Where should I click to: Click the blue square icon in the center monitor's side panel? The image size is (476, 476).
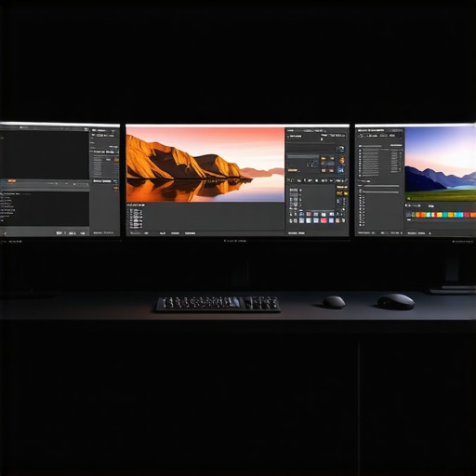tap(340, 170)
